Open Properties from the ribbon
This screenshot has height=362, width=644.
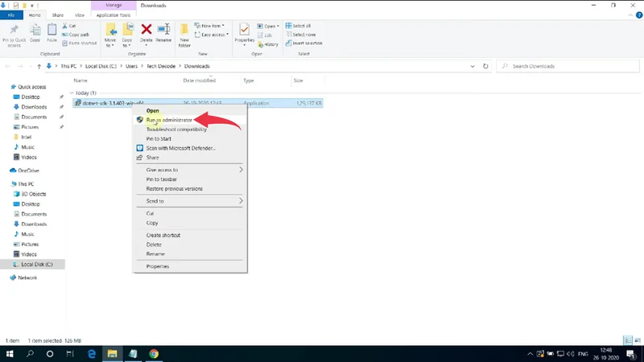[244, 33]
